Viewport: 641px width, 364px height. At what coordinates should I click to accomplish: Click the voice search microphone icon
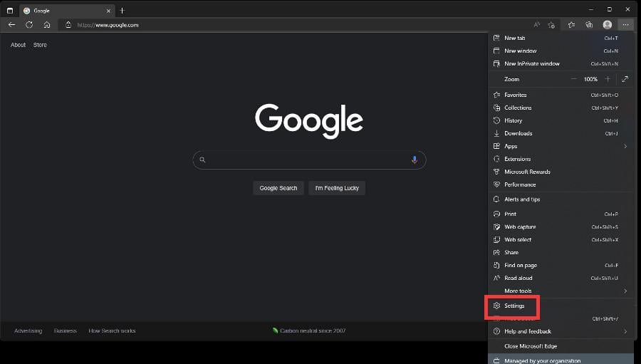pyautogui.click(x=414, y=160)
